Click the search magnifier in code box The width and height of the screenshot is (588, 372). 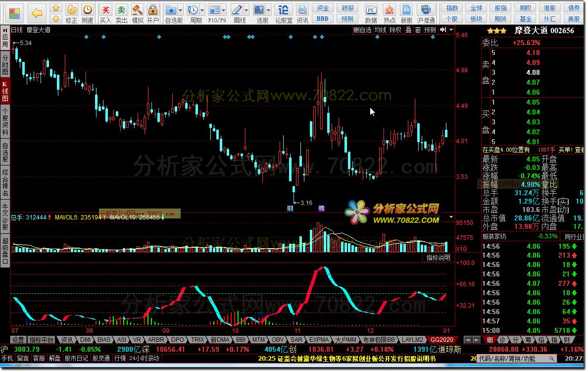552,359
